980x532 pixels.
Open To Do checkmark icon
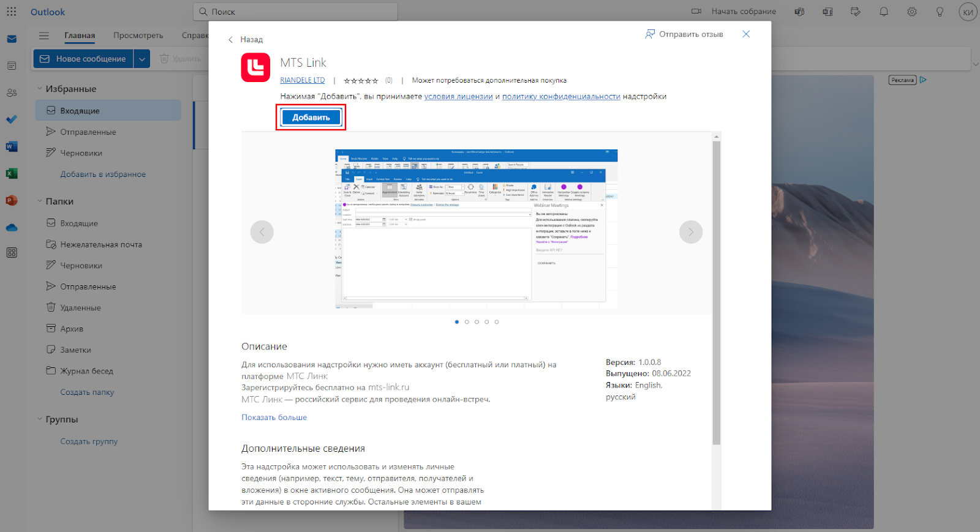12,119
